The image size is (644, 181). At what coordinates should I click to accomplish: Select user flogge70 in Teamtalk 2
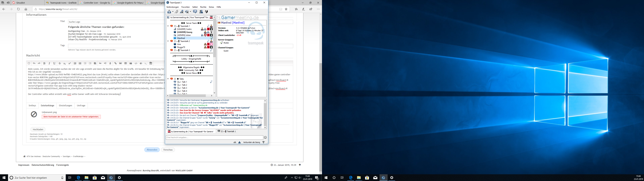pyautogui.click(x=181, y=47)
